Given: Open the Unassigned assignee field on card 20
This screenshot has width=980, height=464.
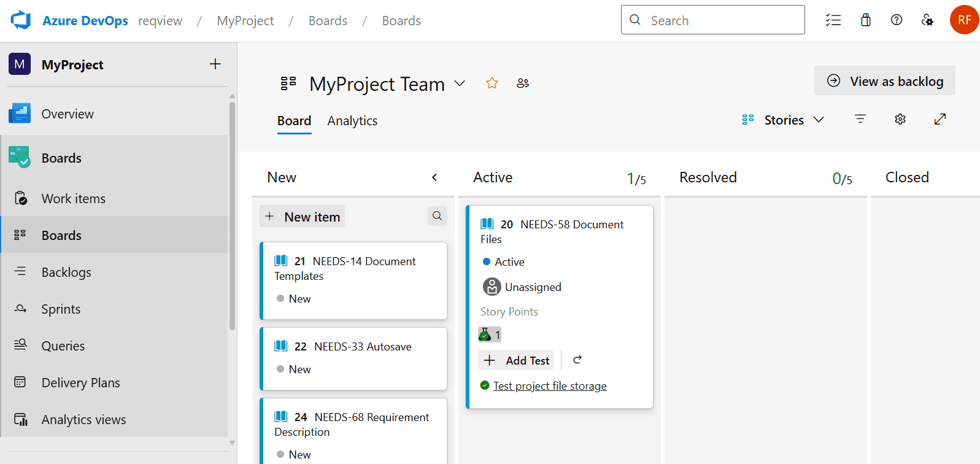Looking at the screenshot, I should click(522, 287).
